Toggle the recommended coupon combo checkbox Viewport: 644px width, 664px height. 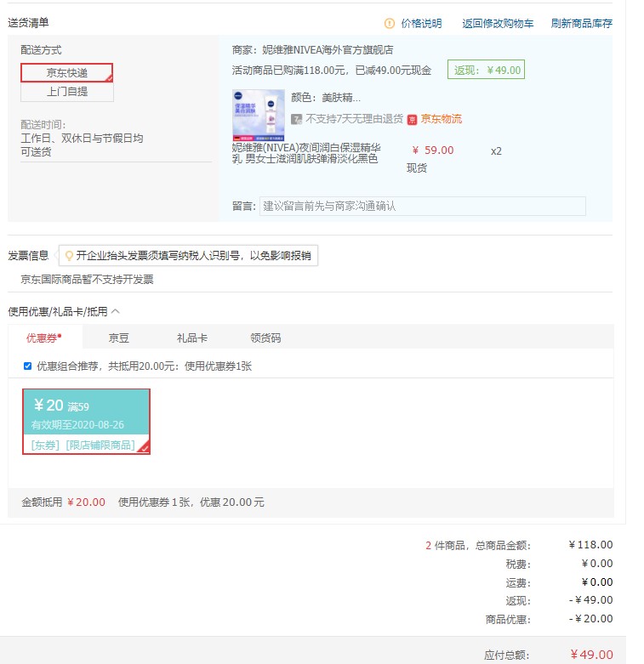click(27, 366)
